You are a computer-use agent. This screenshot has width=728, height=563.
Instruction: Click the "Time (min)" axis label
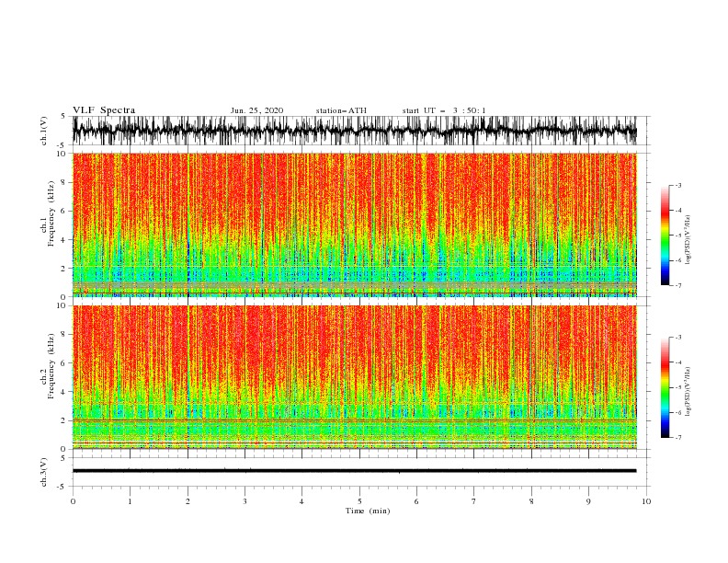pyautogui.click(x=368, y=511)
